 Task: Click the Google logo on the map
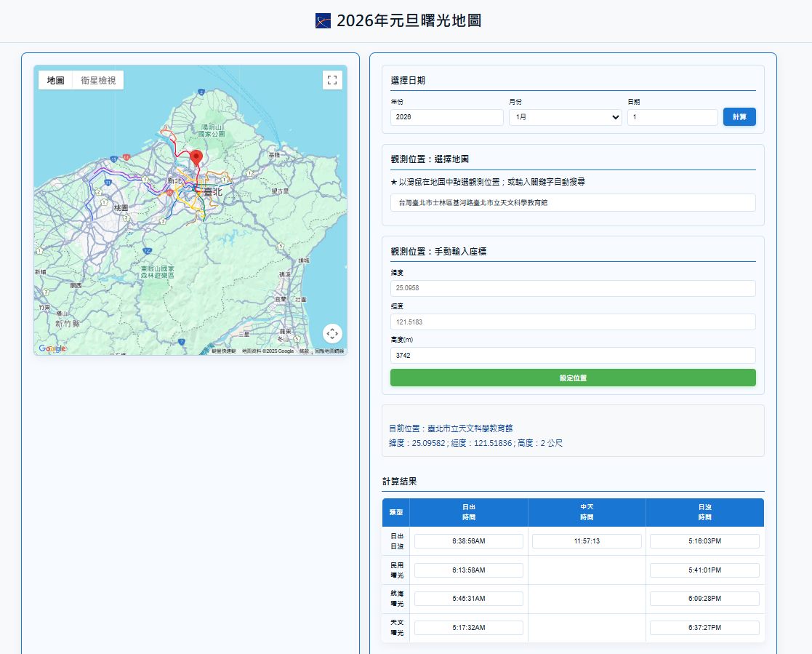pyautogui.click(x=52, y=349)
